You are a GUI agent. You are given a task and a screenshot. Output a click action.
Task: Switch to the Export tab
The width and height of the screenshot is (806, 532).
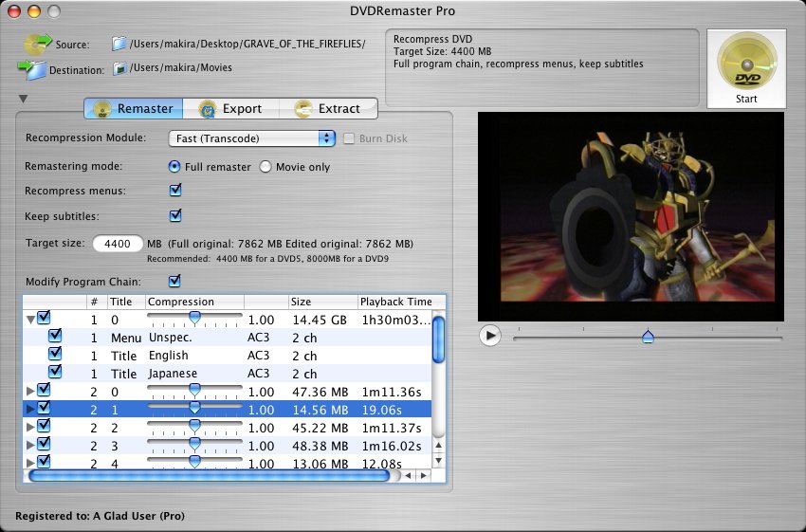tap(230, 108)
